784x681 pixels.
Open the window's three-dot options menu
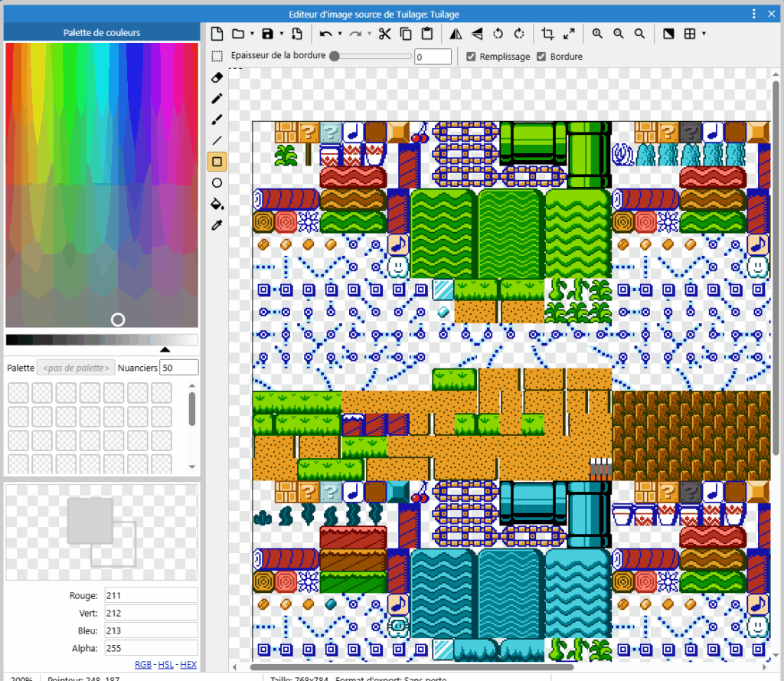tap(754, 14)
